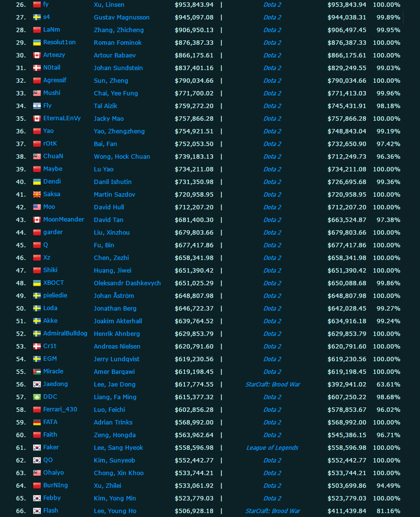Open the EGM player ID link
Image resolution: width=420 pixels, height=517 pixels.
click(x=50, y=358)
